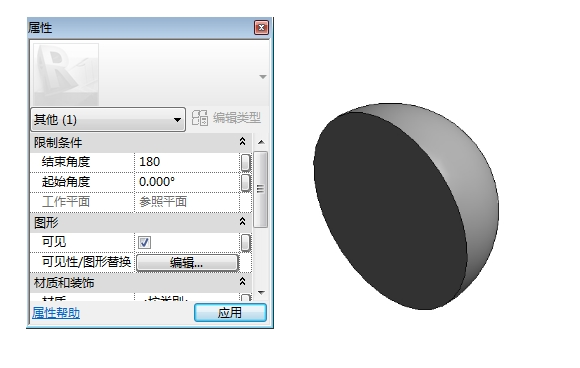Select the half-sphere solid in view
The height and width of the screenshot is (368, 580).
pos(406,206)
